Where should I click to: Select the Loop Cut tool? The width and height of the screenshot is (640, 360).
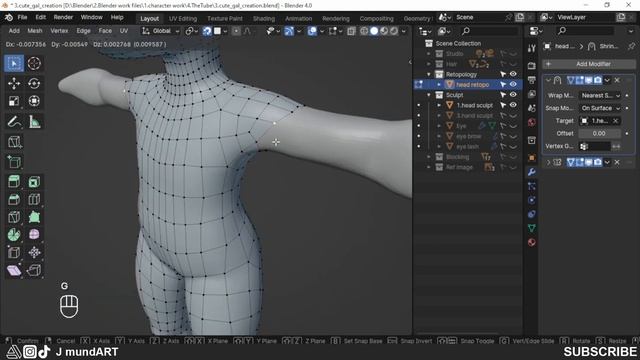[34, 200]
